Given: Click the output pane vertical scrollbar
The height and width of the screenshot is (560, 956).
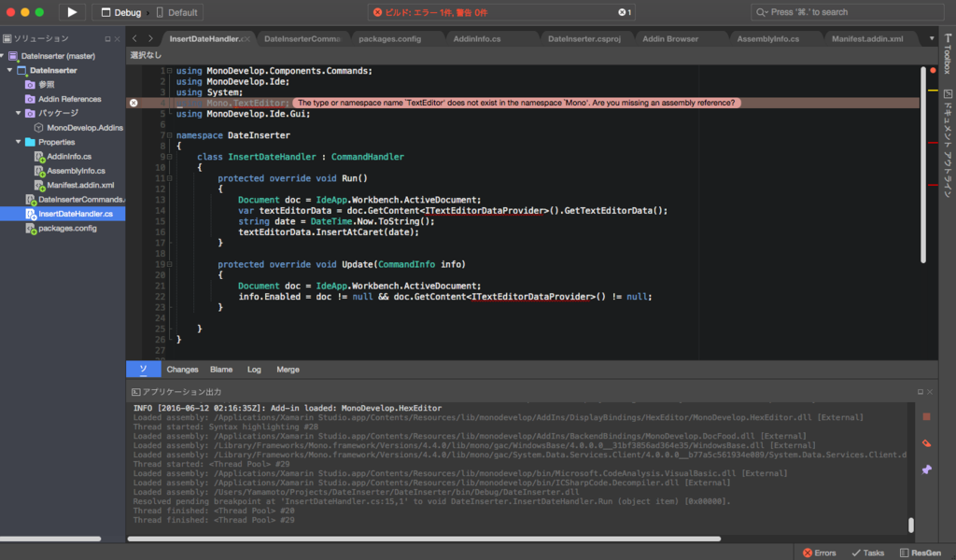Looking at the screenshot, I should [x=911, y=525].
